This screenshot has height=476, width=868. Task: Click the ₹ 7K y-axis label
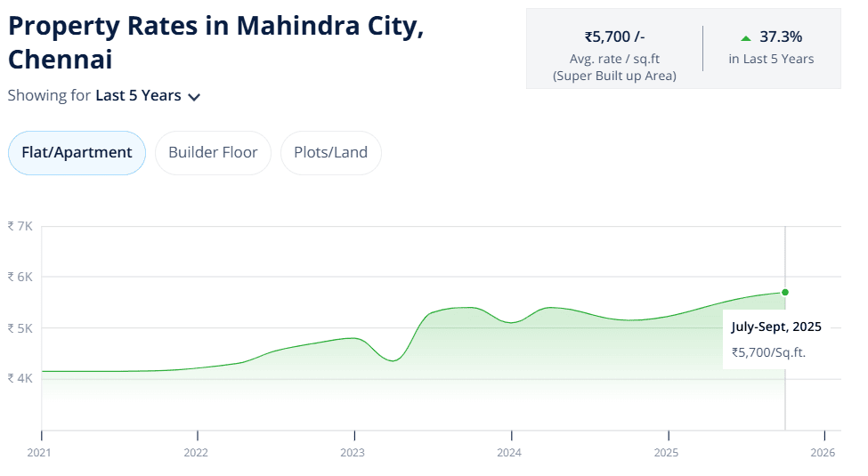[20, 226]
